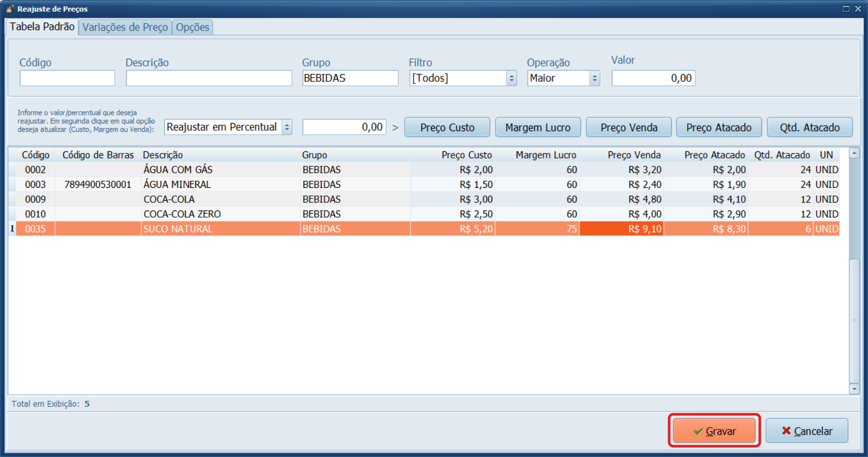This screenshot has height=457, width=868.
Task: Apply adjustment to Preço Custo
Action: [x=447, y=127]
